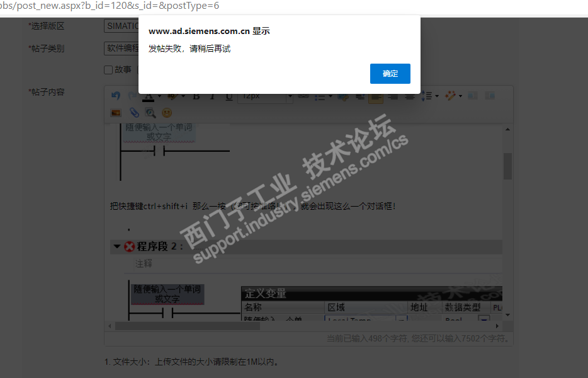Image resolution: width=588 pixels, height=378 pixels.
Task: Open the smiley emoticon picker
Action: [167, 113]
